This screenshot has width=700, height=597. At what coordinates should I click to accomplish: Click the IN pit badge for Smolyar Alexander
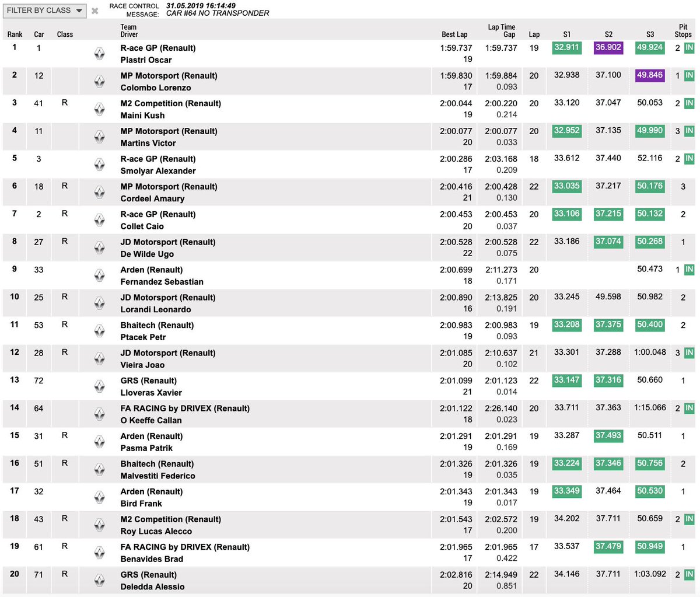coord(689,159)
